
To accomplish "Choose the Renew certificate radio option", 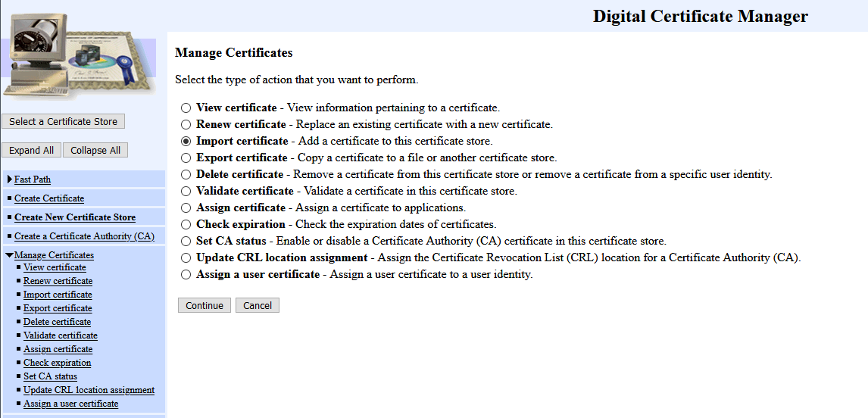I will point(186,125).
